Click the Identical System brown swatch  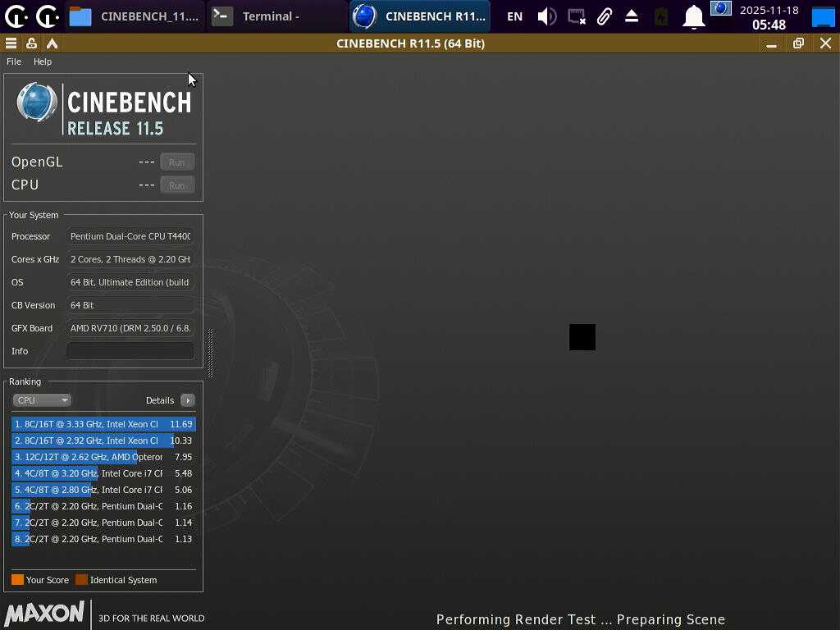(81, 580)
